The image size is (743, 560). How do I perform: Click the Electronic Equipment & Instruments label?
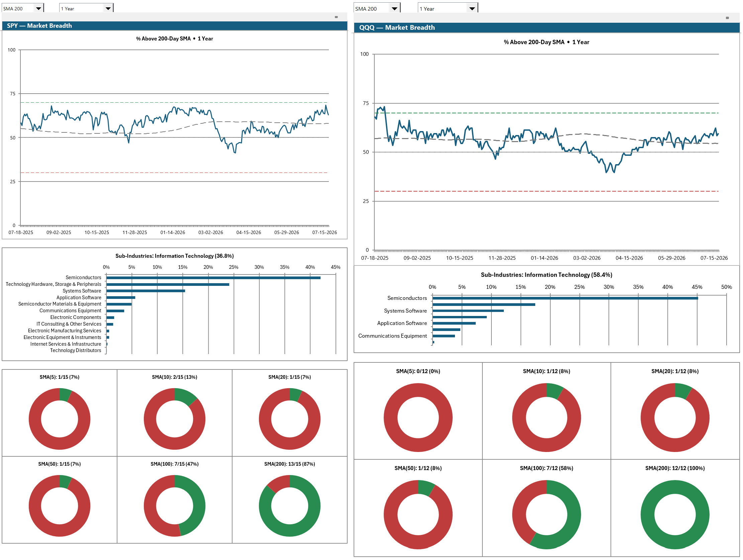point(62,337)
